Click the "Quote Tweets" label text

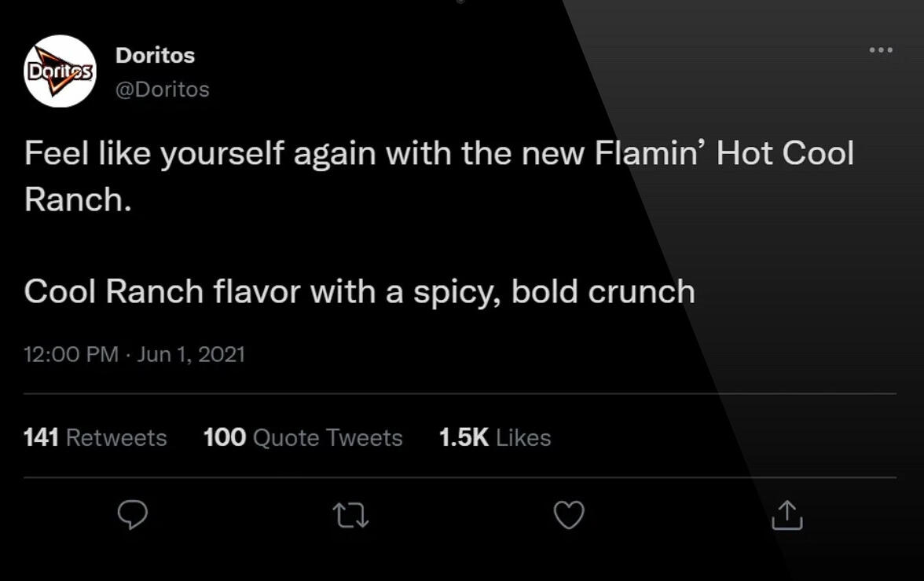coord(328,437)
